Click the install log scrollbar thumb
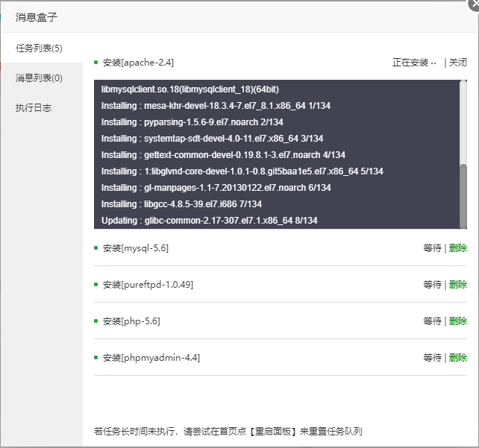 [463, 196]
